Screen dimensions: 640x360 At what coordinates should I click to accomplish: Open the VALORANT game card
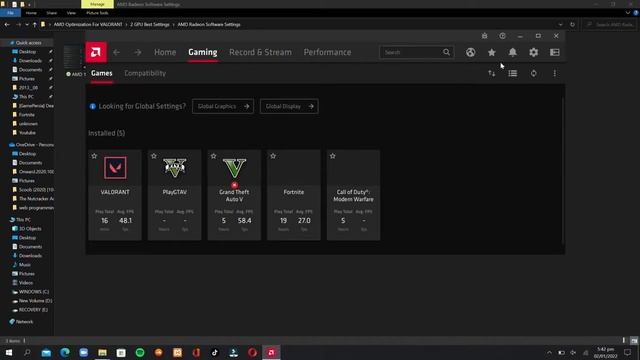click(115, 195)
